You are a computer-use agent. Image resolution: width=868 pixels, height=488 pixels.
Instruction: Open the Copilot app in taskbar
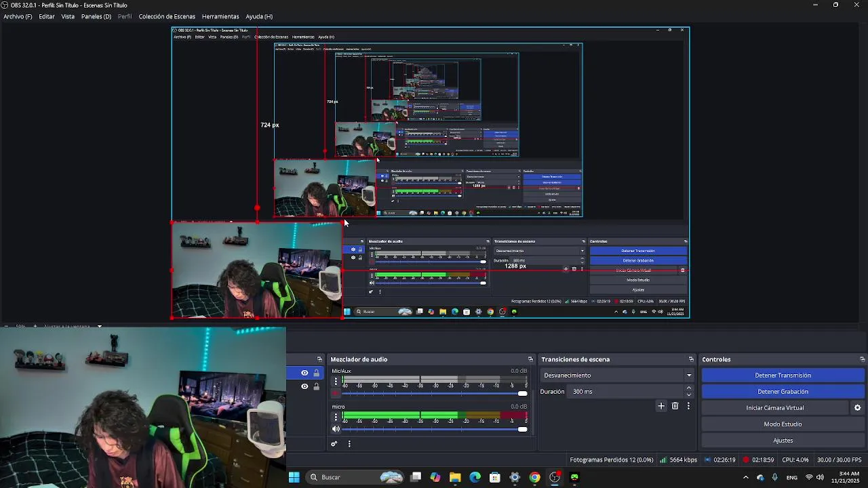[435, 477]
